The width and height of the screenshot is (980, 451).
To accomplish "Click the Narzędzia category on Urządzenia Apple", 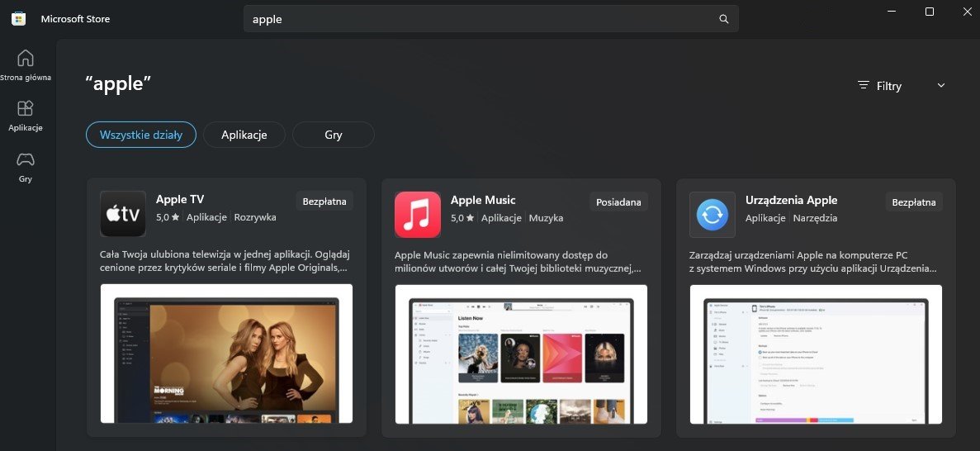I will (x=815, y=218).
